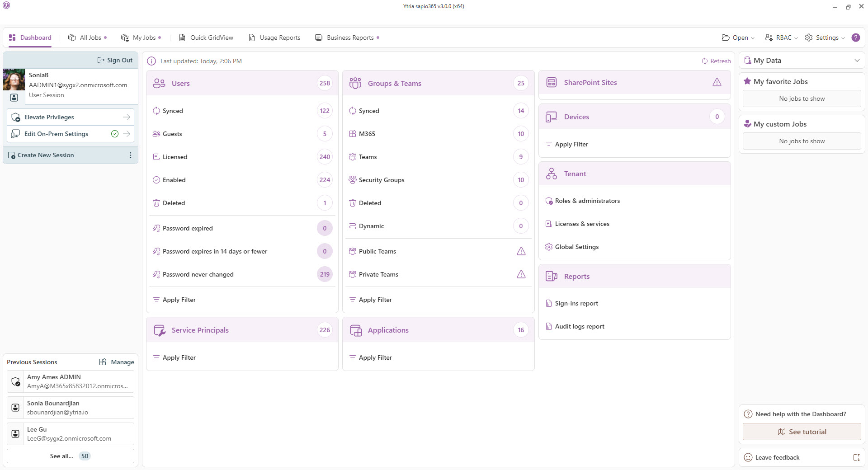Click the Leave feedback expand icon
The width and height of the screenshot is (868, 470).
856,457
